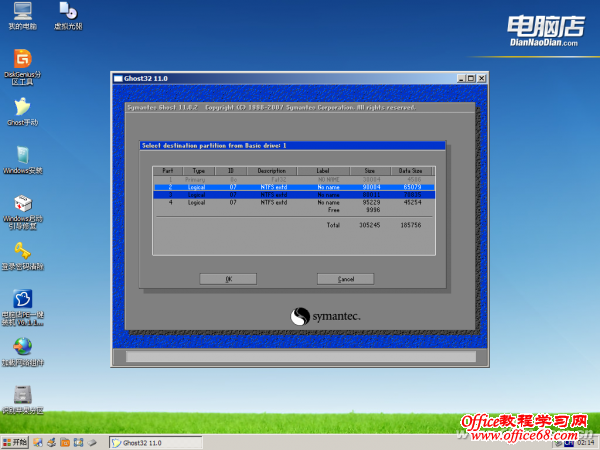
Task: Select partition 4 row with size 95229
Action: coord(294,202)
